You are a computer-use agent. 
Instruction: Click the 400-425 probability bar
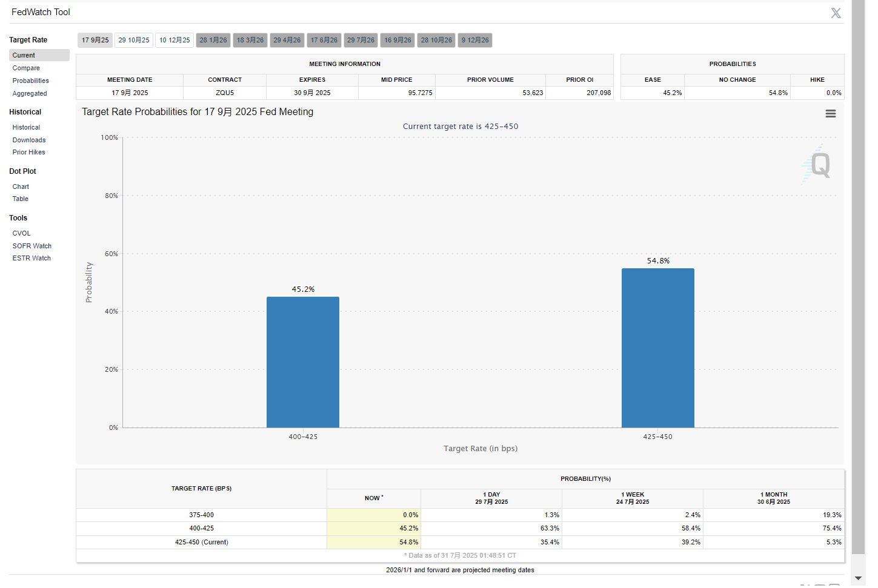tap(303, 362)
